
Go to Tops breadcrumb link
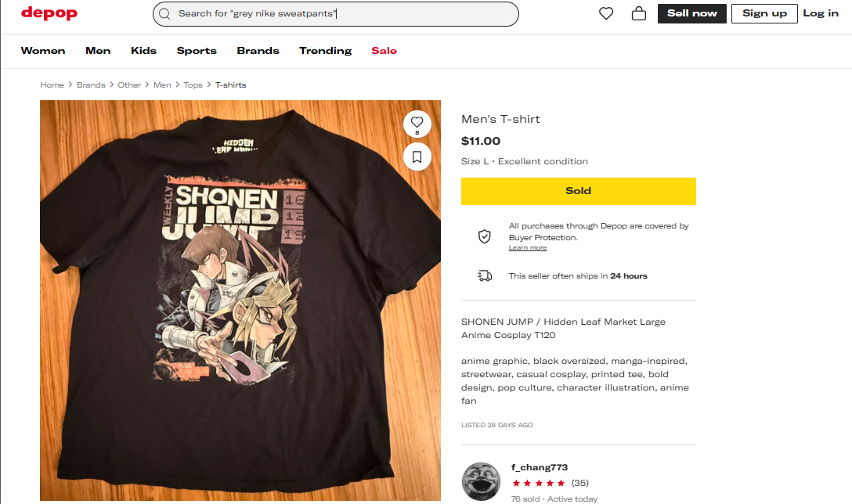coord(193,85)
